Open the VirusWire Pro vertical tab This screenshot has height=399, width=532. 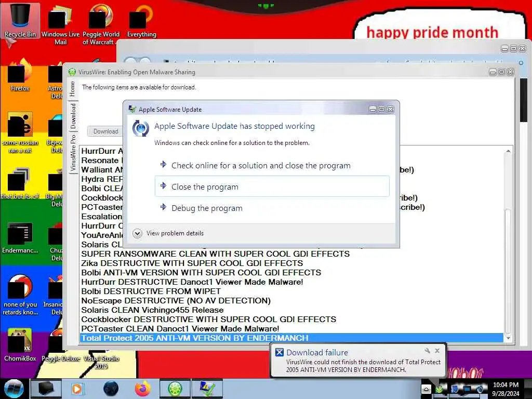point(73,153)
